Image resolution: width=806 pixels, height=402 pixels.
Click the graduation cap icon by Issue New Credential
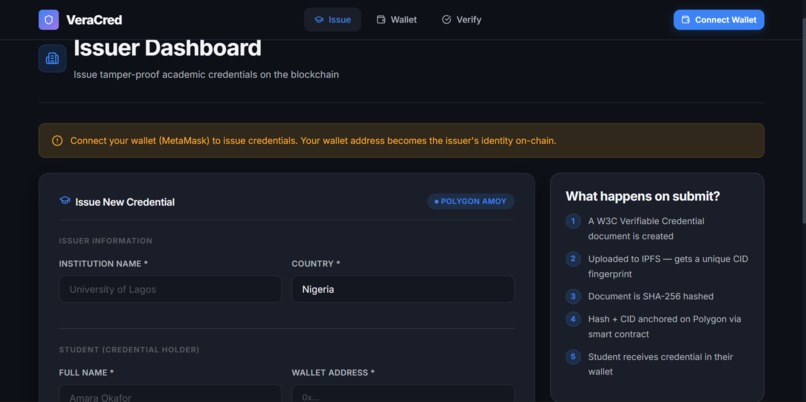65,200
